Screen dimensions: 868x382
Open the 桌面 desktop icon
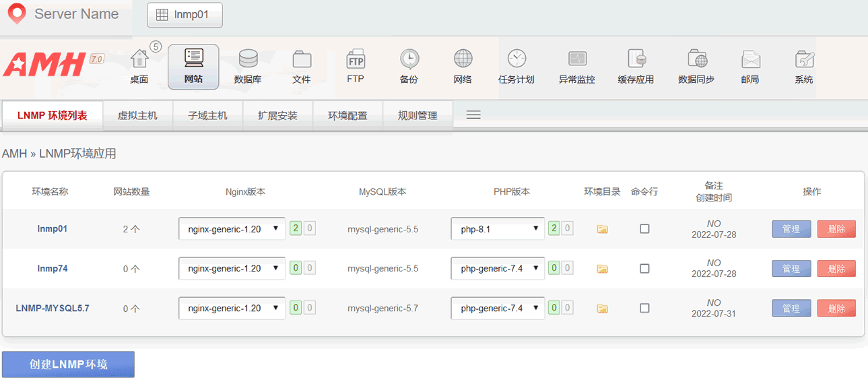(x=139, y=67)
